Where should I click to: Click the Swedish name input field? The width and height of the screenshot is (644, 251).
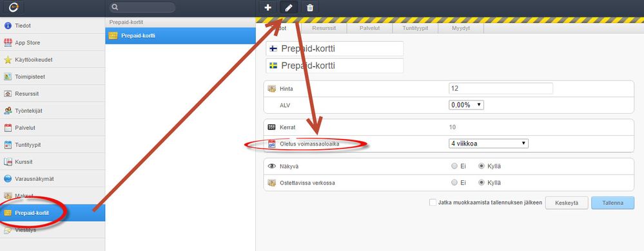335,66
